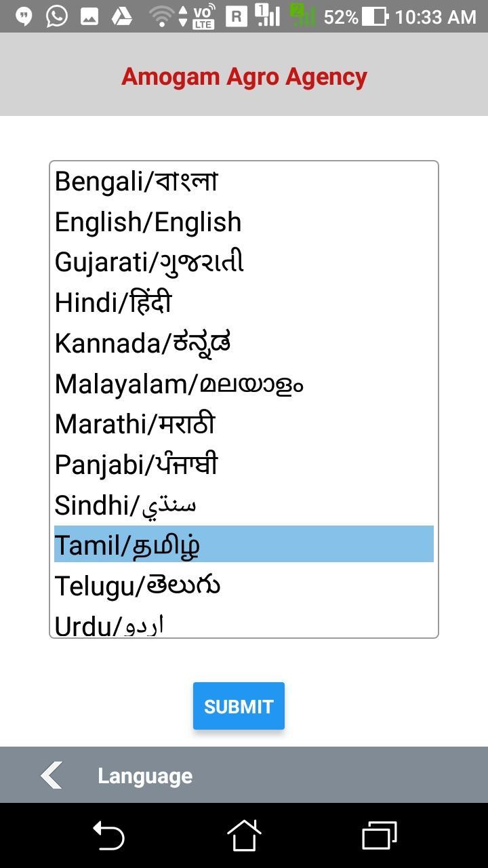Select Kannada language option
The image size is (488, 868).
pyautogui.click(x=244, y=343)
